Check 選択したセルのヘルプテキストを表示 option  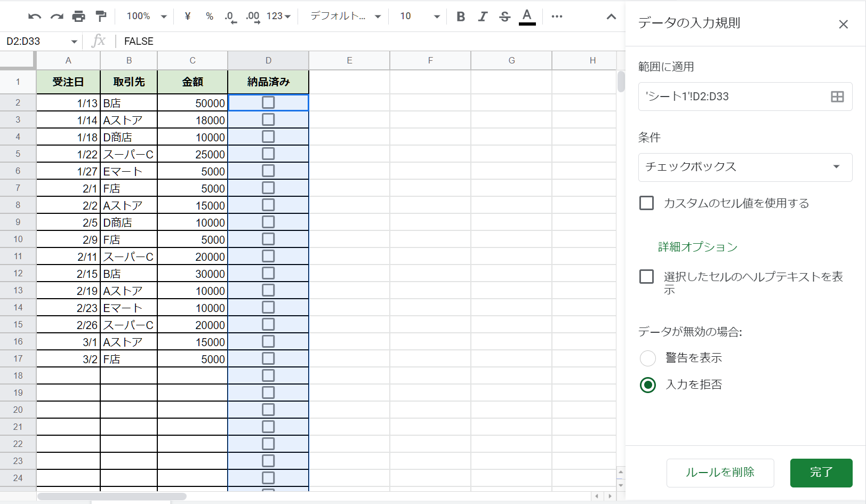tap(646, 277)
